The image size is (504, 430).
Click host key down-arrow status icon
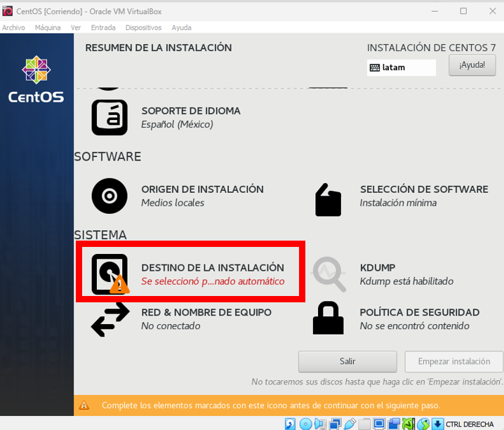tap(438, 424)
